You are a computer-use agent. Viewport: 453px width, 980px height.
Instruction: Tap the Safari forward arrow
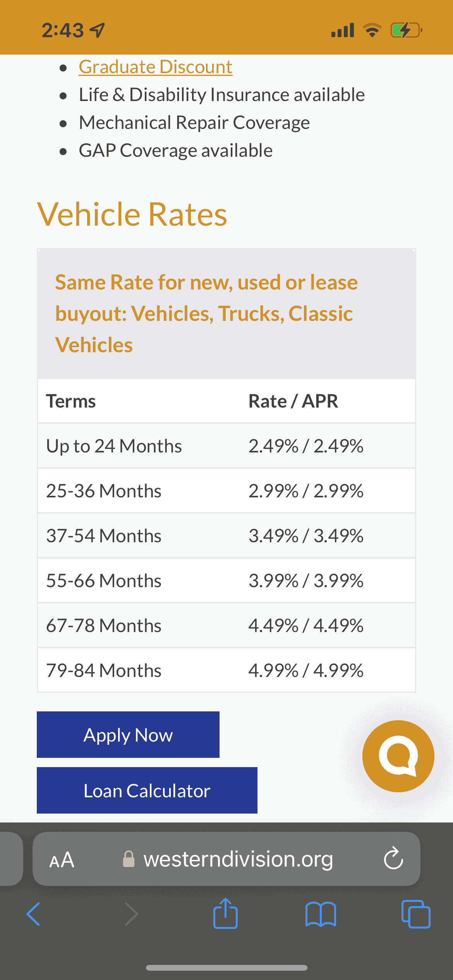click(x=132, y=914)
